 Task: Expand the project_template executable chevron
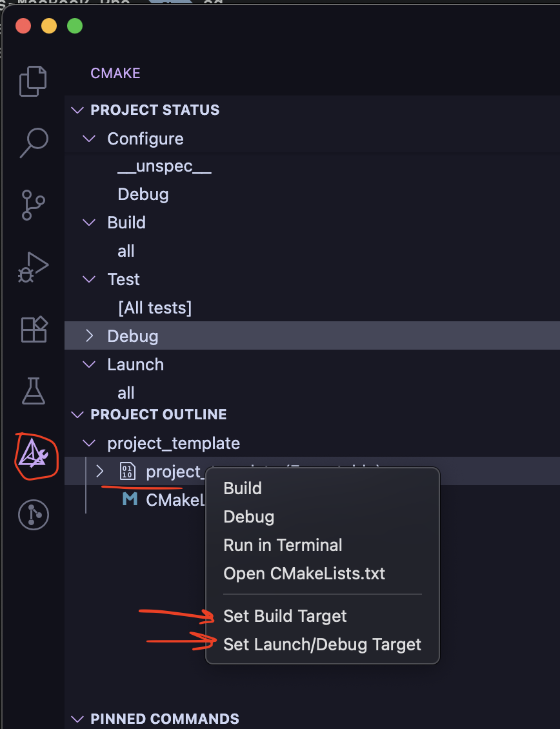coord(100,472)
